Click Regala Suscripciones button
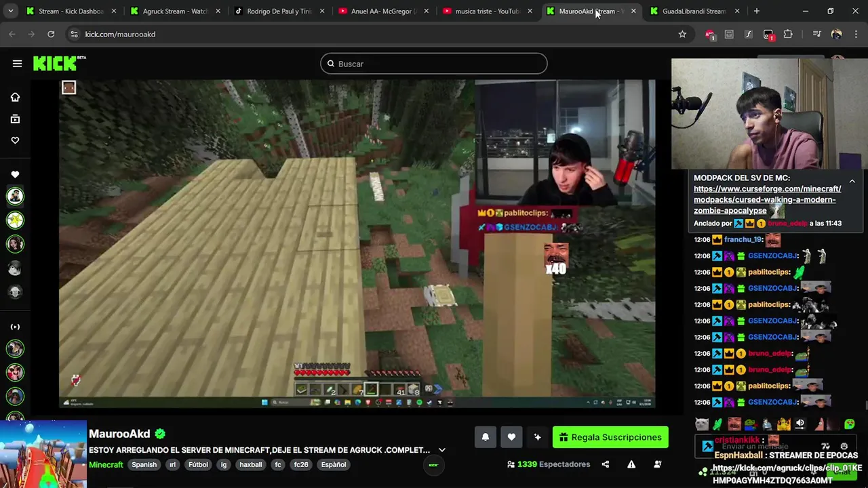The image size is (868, 488). 610,437
